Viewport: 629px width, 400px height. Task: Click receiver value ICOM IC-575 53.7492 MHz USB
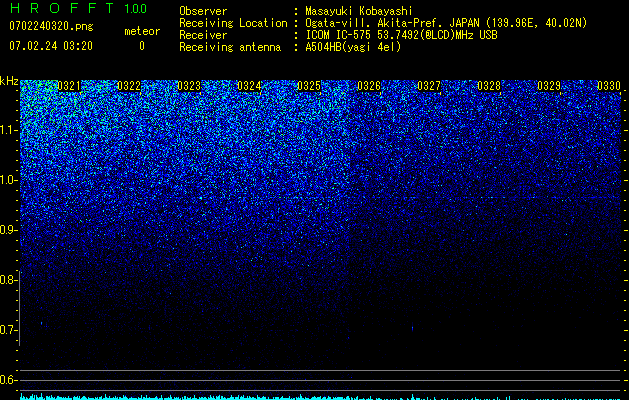click(x=401, y=35)
